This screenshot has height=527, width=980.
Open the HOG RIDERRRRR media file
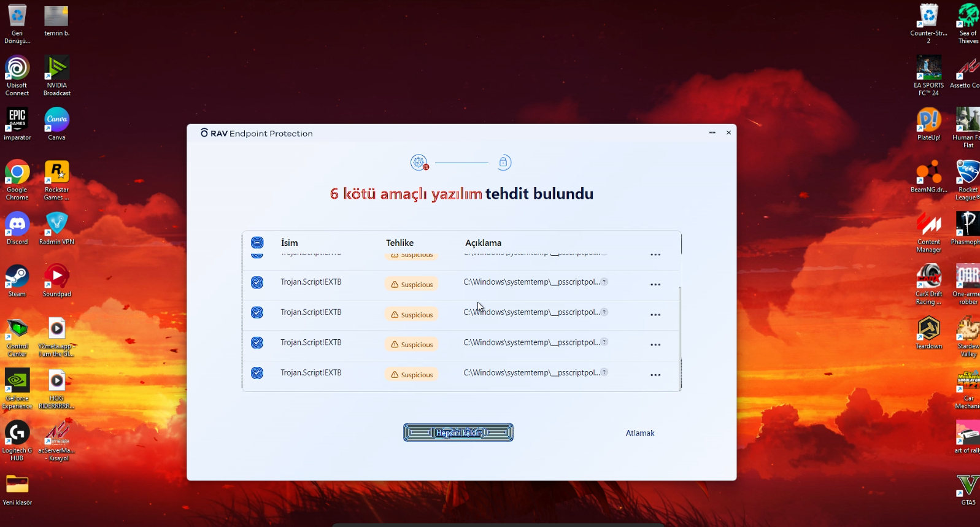[56, 390]
